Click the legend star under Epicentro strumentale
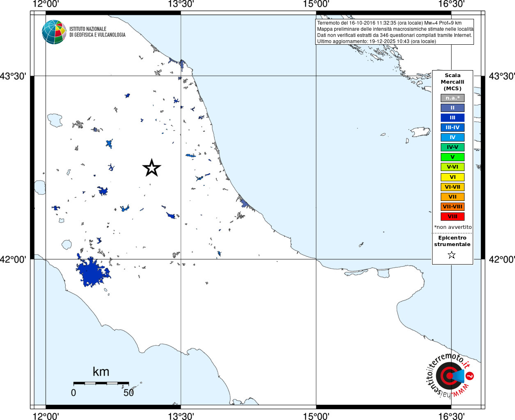This screenshot has height=420, width=515. click(452, 255)
